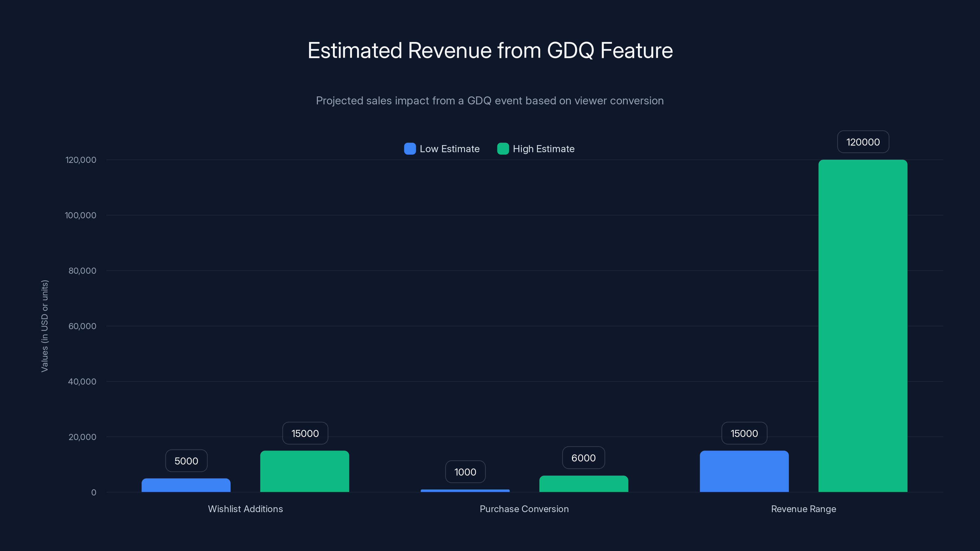Viewport: 980px width, 551px height.
Task: Toggle the High Estimate series visibility
Action: coord(536,149)
